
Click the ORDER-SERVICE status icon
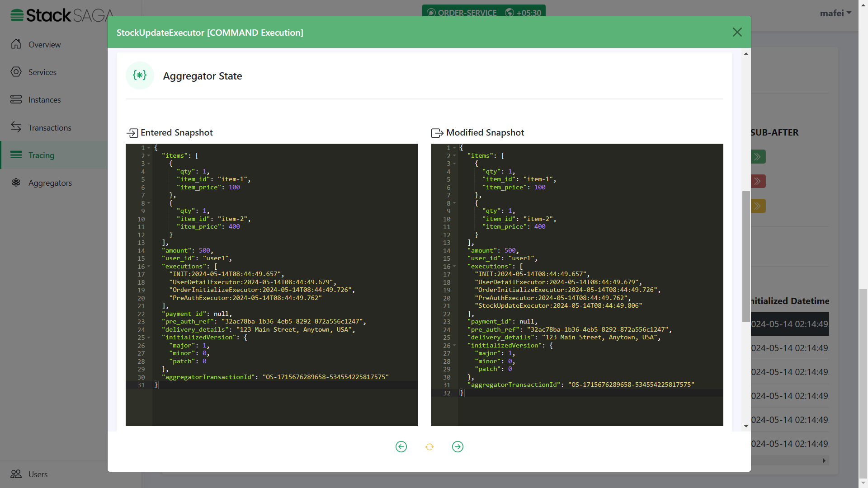[430, 12]
